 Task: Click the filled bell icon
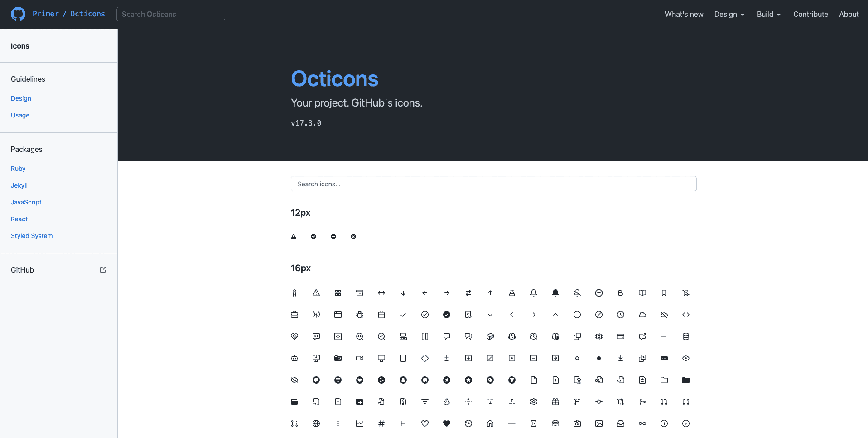(x=555, y=293)
